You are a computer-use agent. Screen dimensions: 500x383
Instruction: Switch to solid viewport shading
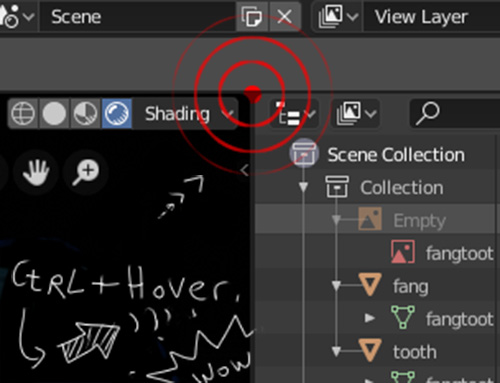point(54,113)
